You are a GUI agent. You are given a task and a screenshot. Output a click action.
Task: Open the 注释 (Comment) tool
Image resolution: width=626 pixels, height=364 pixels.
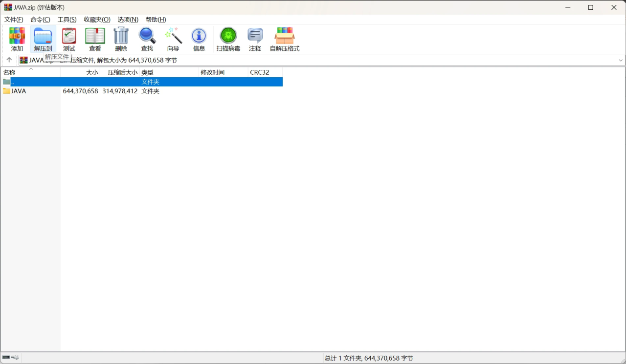click(255, 39)
